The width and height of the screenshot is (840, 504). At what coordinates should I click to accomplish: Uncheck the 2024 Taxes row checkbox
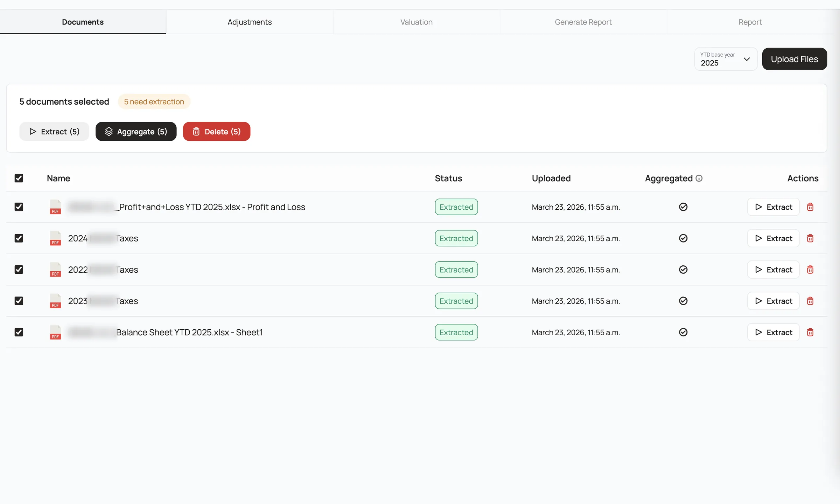pyautogui.click(x=19, y=238)
